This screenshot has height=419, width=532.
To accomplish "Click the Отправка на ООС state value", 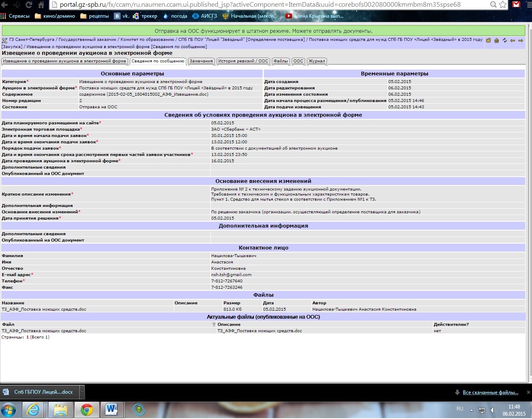I will tap(98, 107).
